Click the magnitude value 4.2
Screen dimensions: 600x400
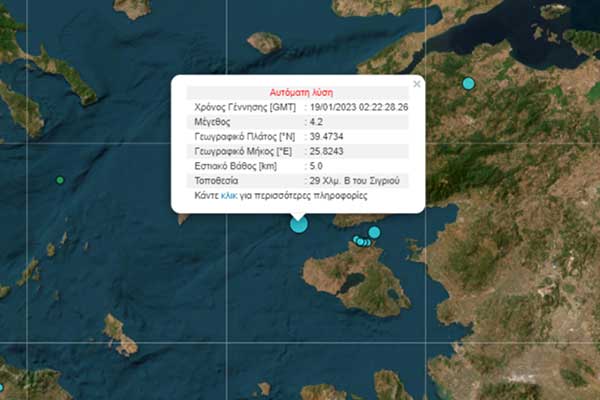pos(319,121)
